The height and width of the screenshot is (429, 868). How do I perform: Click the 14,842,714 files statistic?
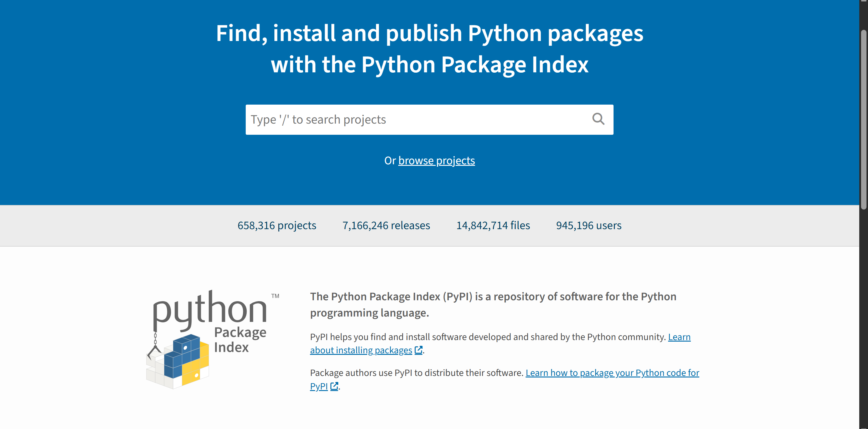(493, 226)
